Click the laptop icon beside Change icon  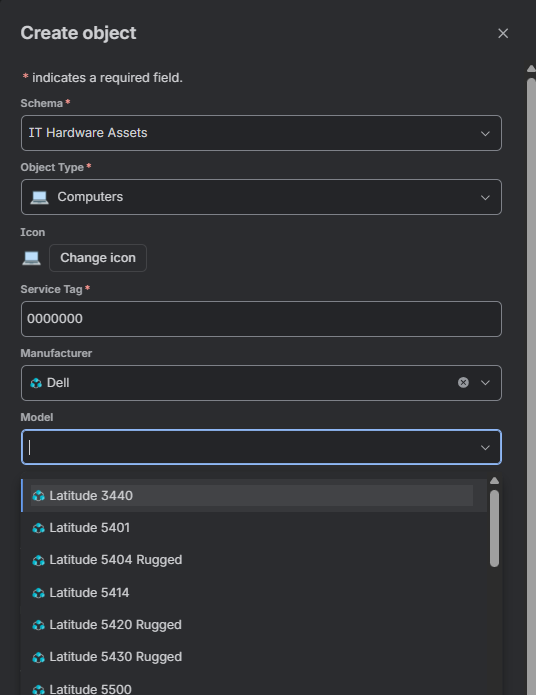pos(31,258)
